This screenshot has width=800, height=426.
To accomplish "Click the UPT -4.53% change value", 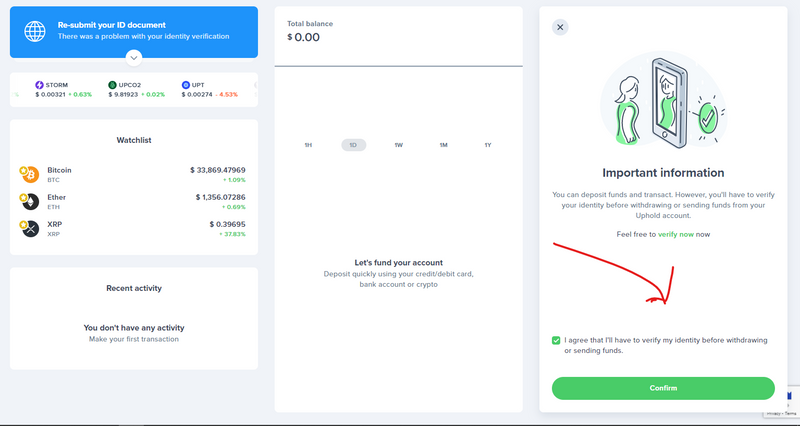I will coord(227,94).
